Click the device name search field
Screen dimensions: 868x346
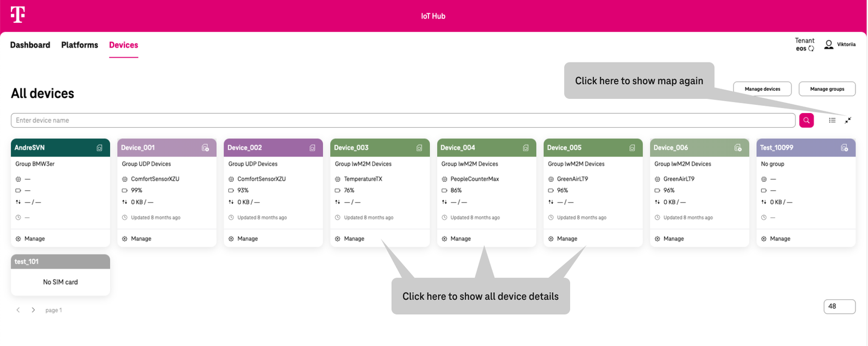coord(403,121)
